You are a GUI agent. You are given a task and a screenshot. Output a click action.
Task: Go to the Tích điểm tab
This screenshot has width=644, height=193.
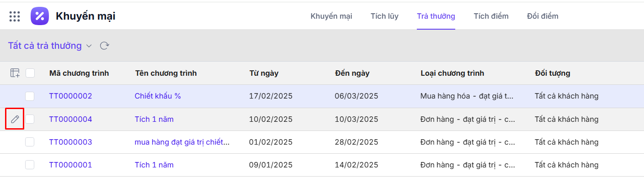click(x=491, y=16)
